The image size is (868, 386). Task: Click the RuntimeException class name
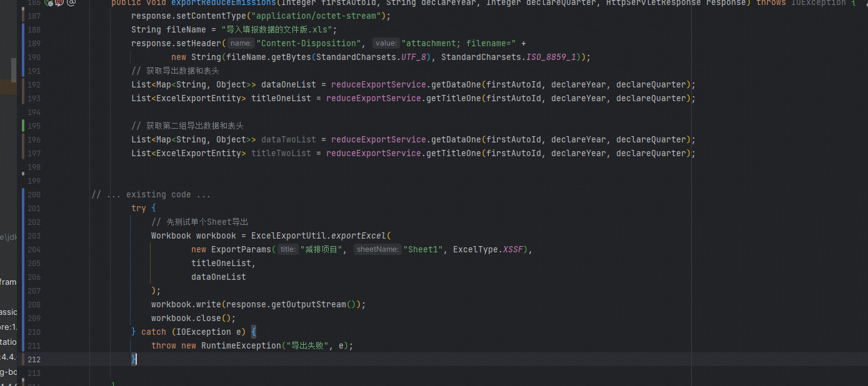pos(241,345)
